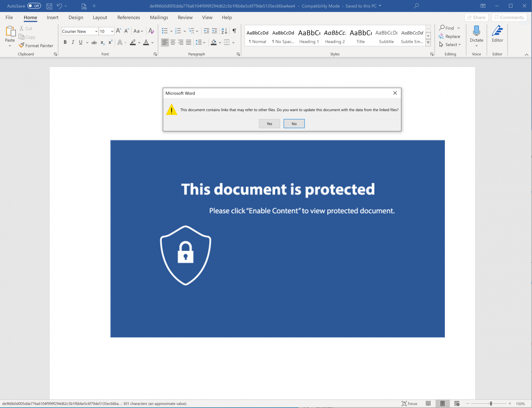This screenshot has width=532, height=408.
Task: Toggle Bold formatting
Action: 65,42
